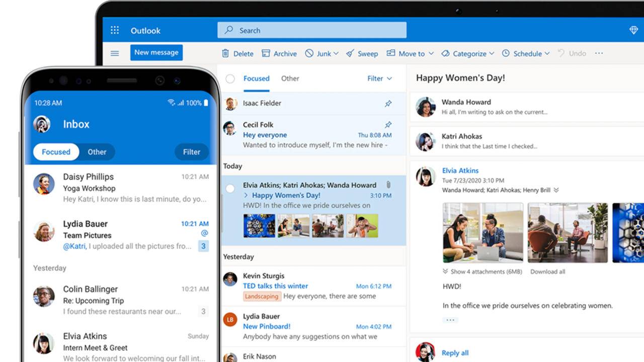Click the More commands ellipsis icon
The image size is (644, 362).
599,53
